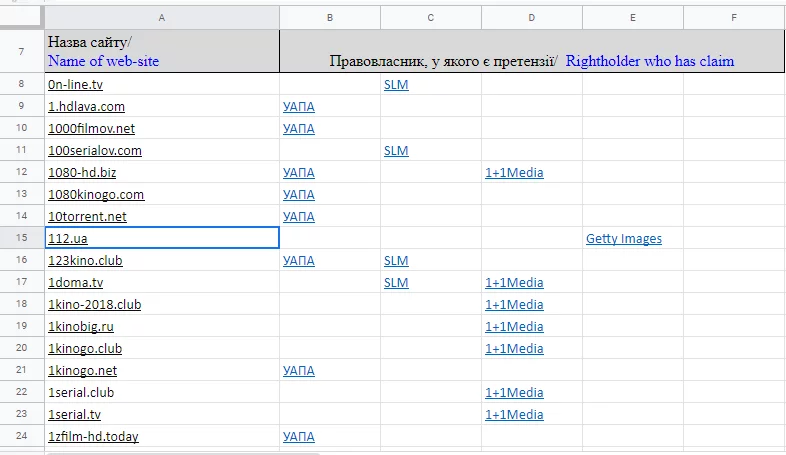Click 1+1Media link in 1serial.tv row
This screenshot has height=455, width=786.
pos(514,416)
